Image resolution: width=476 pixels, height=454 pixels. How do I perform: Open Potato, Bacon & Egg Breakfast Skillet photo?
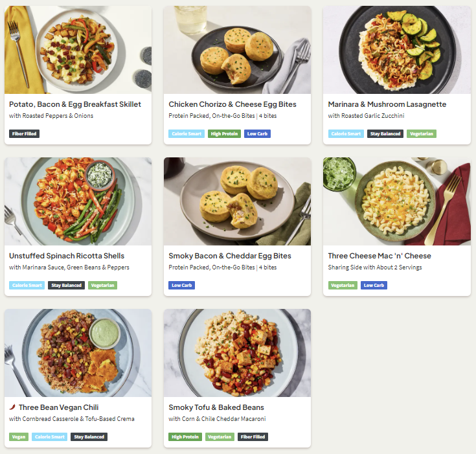click(x=78, y=50)
